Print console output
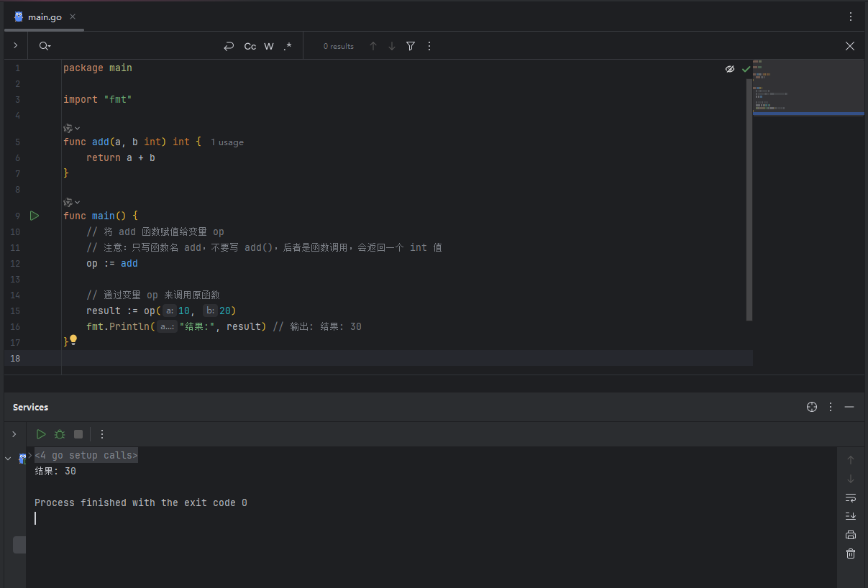 pyautogui.click(x=851, y=535)
